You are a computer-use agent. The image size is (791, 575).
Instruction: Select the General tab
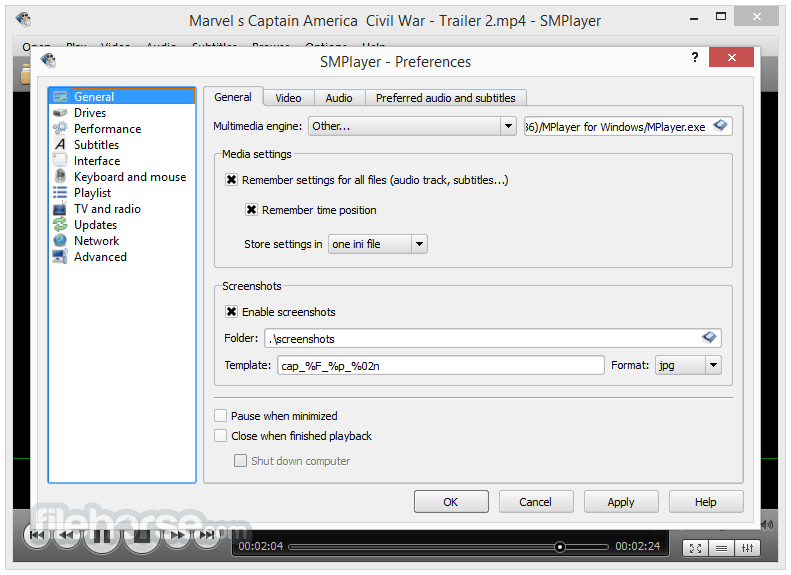[x=233, y=97]
